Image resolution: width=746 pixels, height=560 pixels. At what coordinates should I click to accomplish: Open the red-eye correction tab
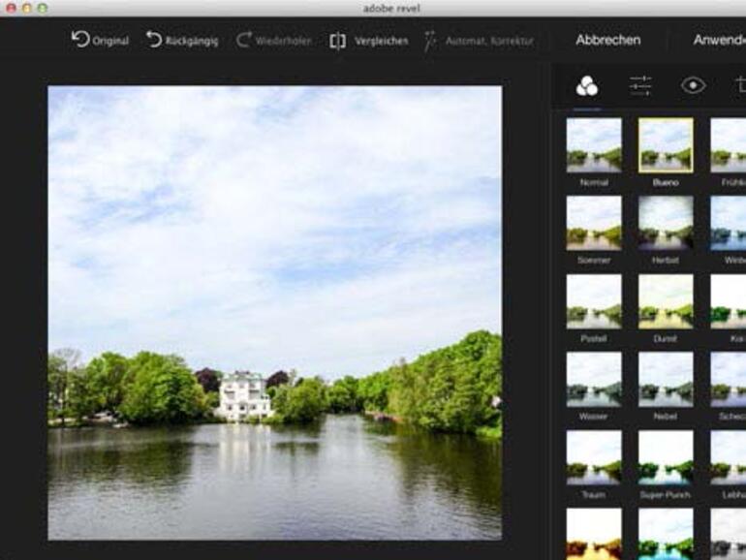pyautogui.click(x=693, y=85)
